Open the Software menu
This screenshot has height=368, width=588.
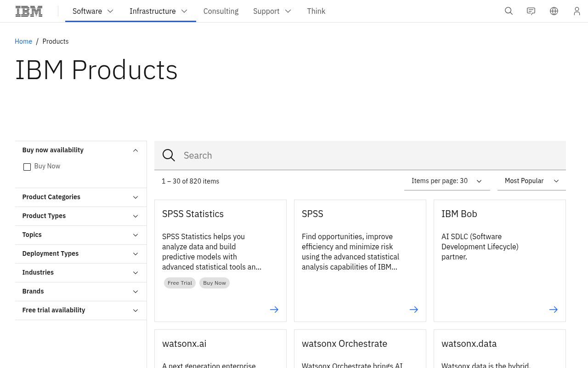pyautogui.click(x=93, y=11)
